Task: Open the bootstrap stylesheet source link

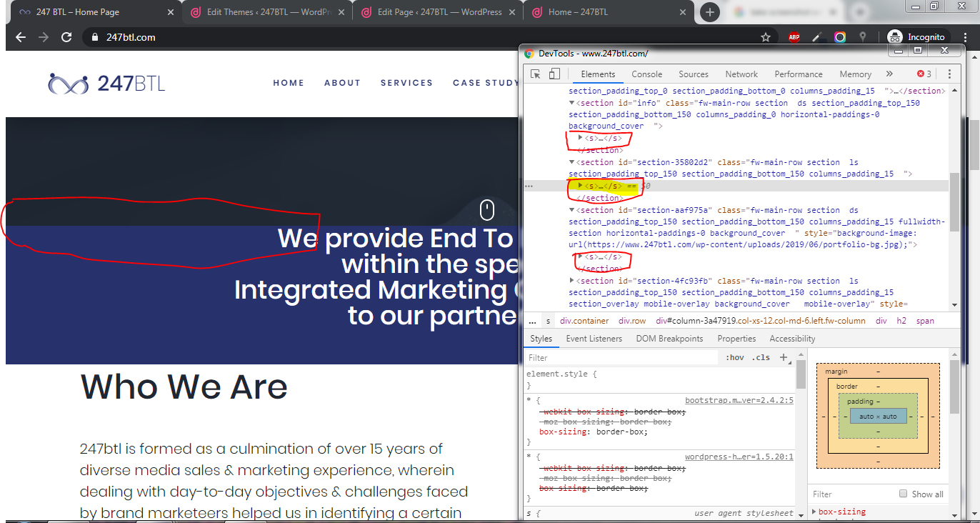Action: tap(739, 401)
